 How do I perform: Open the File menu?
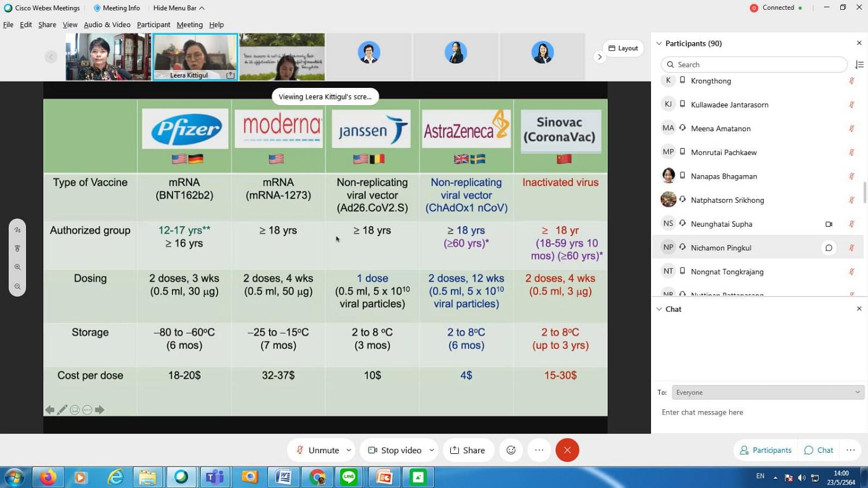(8, 25)
